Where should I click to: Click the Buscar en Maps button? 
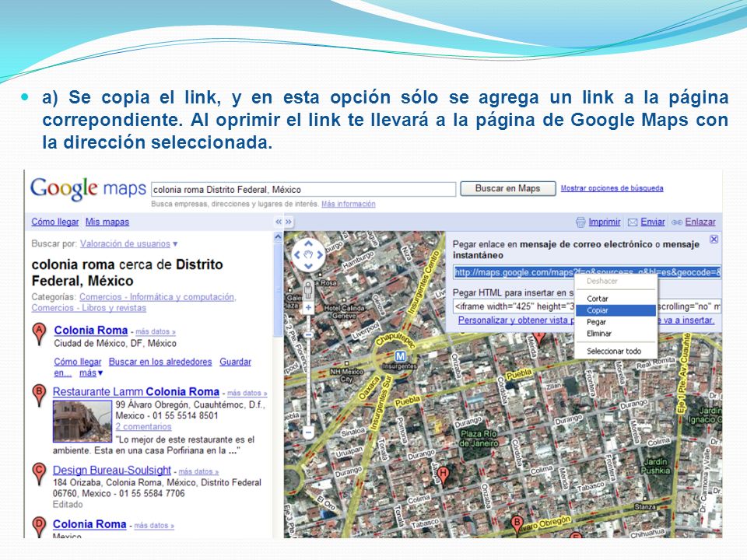(508, 188)
